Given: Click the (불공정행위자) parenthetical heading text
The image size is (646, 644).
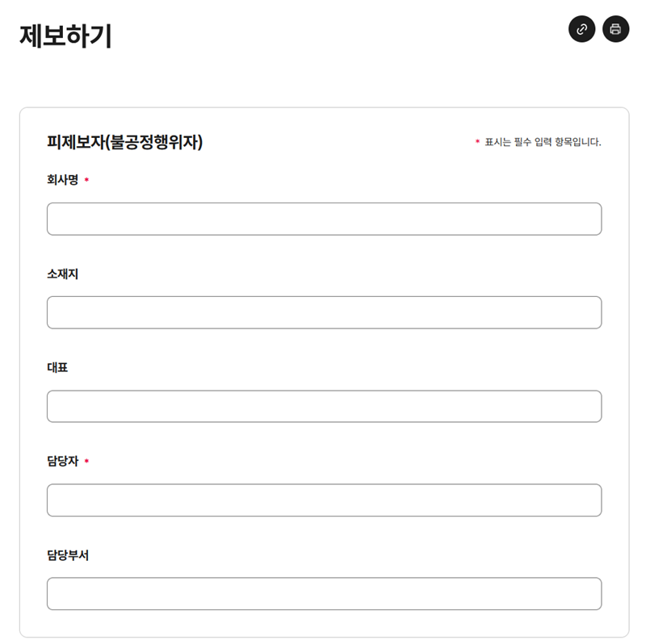Looking at the screenshot, I should click(154, 142).
